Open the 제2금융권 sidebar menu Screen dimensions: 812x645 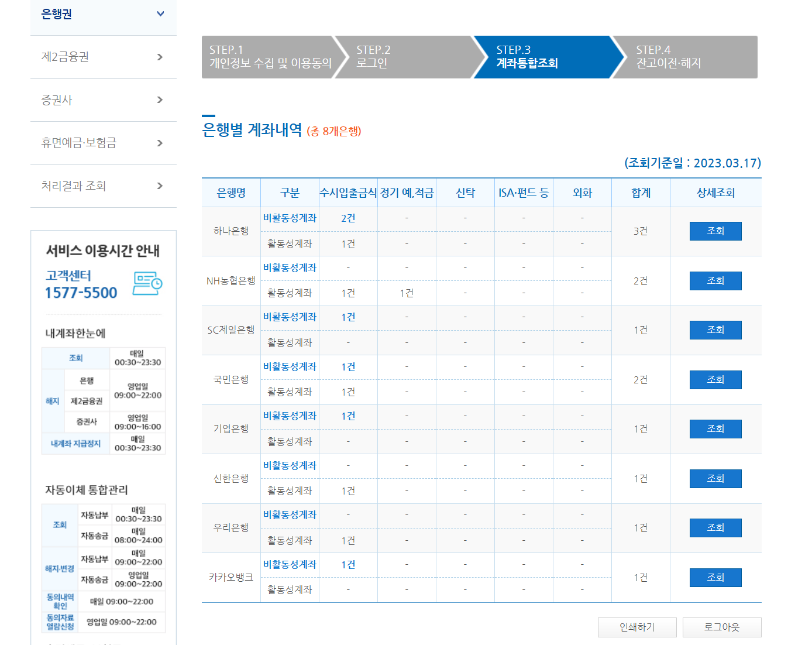(104, 57)
